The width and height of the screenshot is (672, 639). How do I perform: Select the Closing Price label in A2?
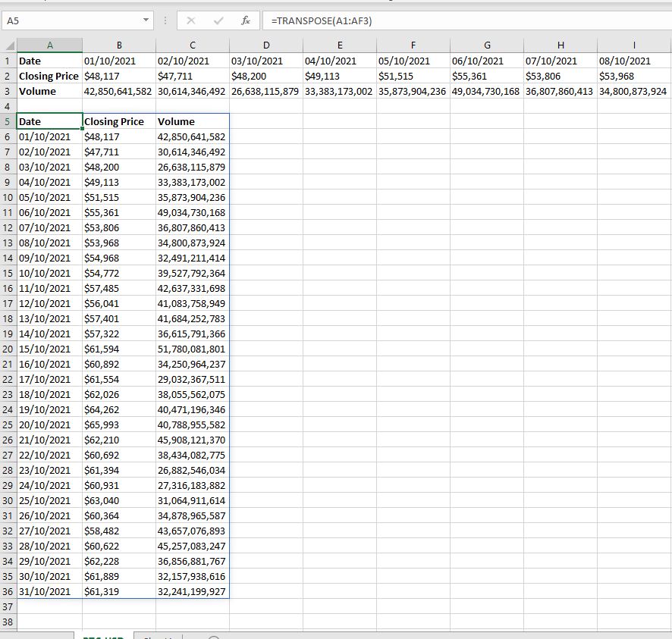click(48, 76)
